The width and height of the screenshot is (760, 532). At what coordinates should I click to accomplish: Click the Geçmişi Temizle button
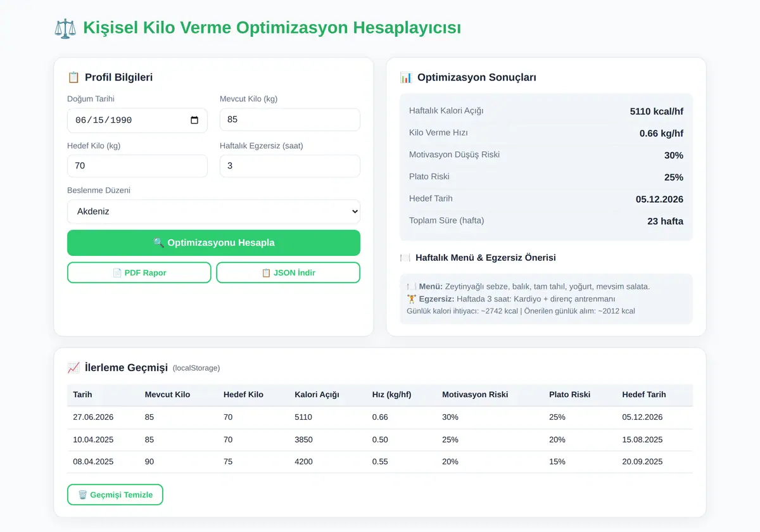coord(115,495)
